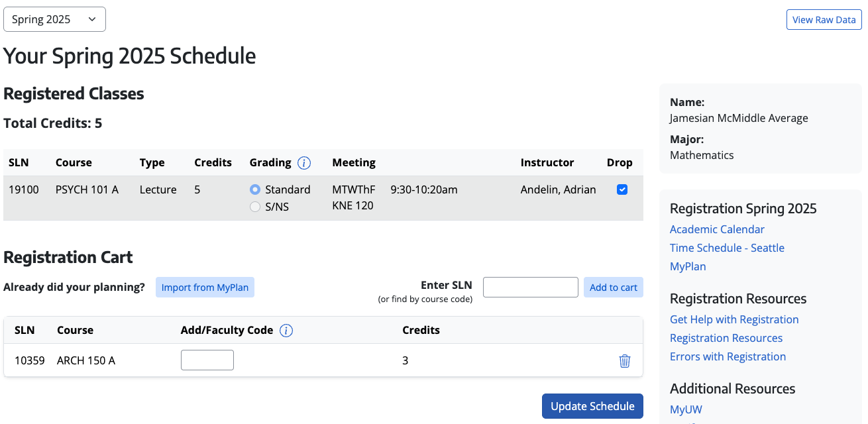The width and height of the screenshot is (868, 424).
Task: Click Get Help with Registration
Action: tap(734, 319)
